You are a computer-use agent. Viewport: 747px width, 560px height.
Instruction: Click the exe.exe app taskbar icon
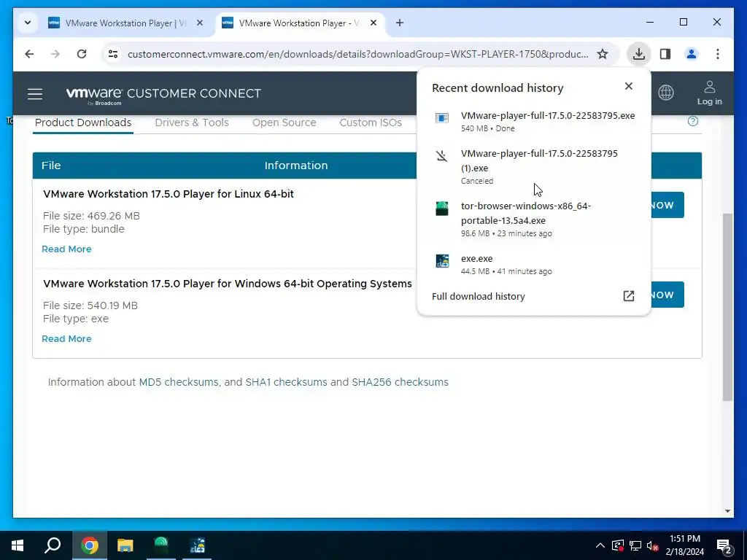click(197, 545)
